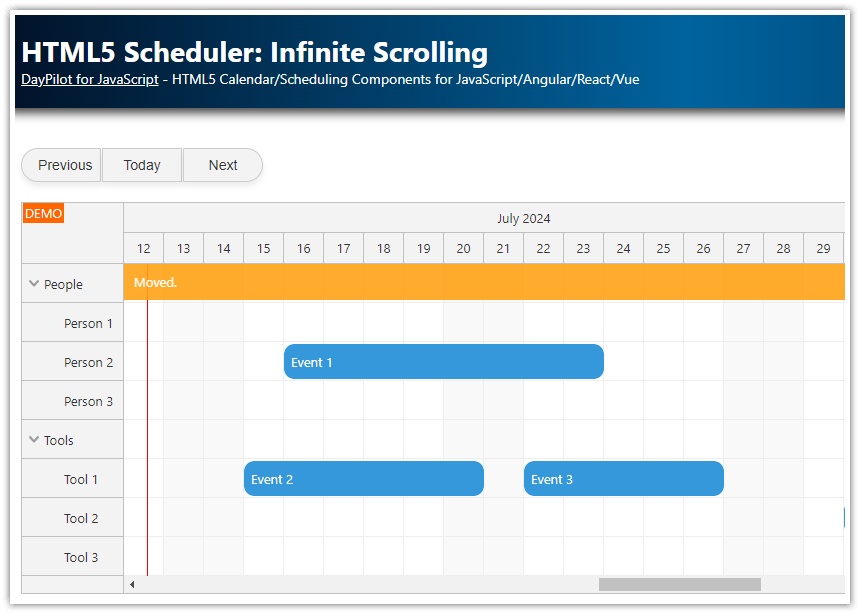Click the Today button
This screenshot has height=614, width=860.
click(x=141, y=165)
